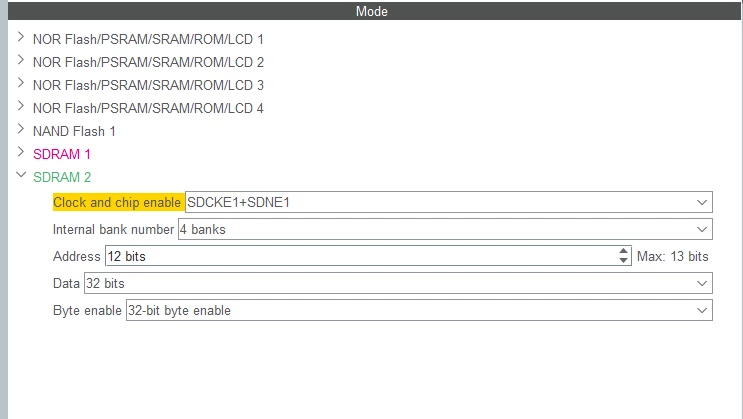Open Clock and chip enable dropdown
Viewport: 743px width, 419px height.
click(x=449, y=202)
